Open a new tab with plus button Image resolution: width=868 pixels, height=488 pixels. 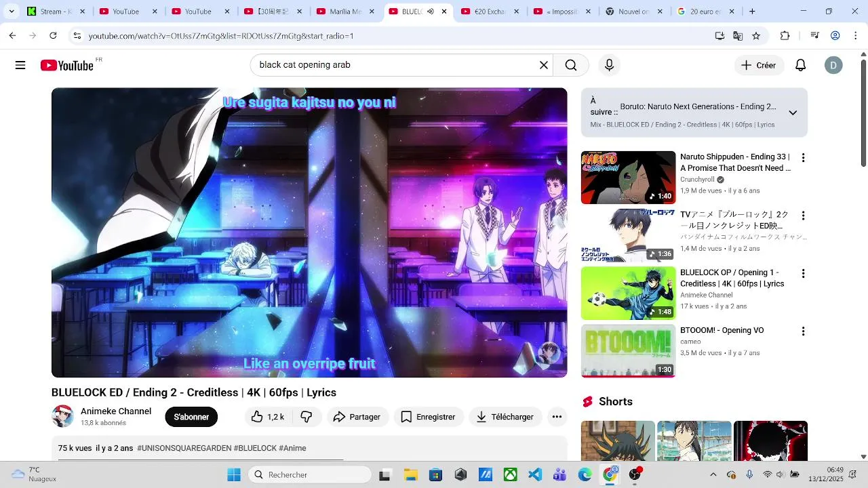(752, 12)
